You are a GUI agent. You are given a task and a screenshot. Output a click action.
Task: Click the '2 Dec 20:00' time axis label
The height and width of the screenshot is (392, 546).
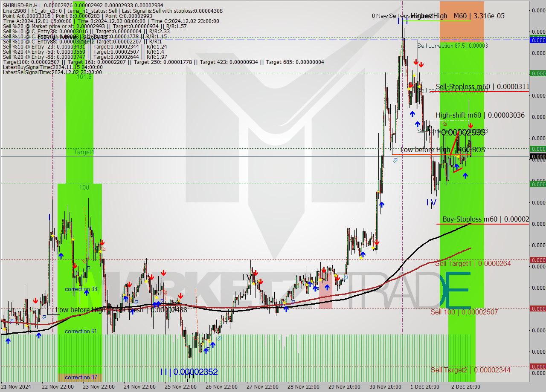coord(466,387)
